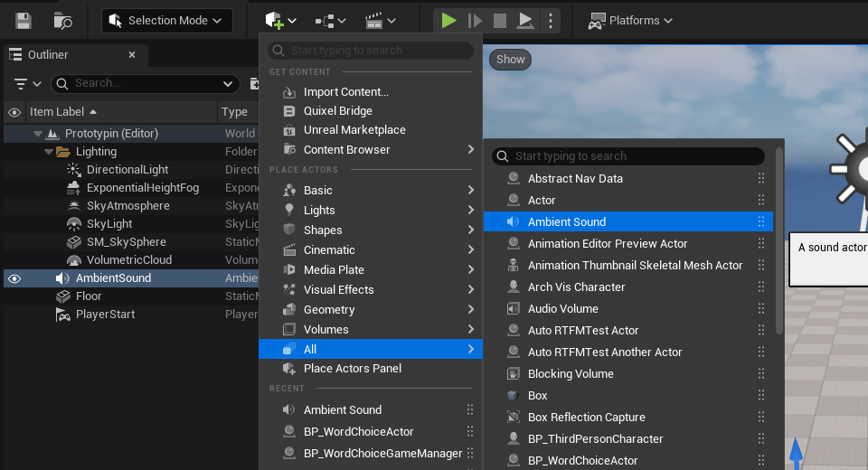Collapse the Prototypin (Editor) world tree
Viewport: 868px width, 470px height.
click(x=38, y=134)
